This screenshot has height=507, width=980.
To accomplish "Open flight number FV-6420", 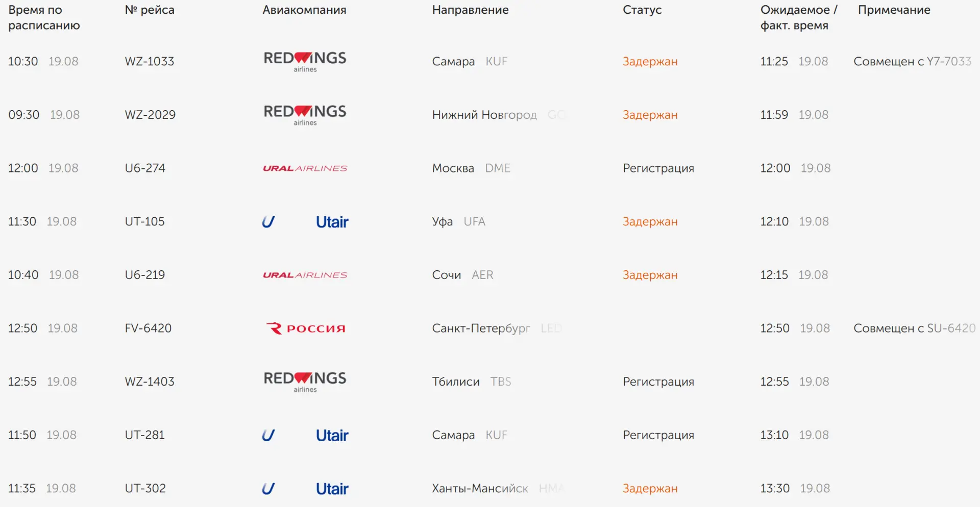I will pyautogui.click(x=148, y=328).
